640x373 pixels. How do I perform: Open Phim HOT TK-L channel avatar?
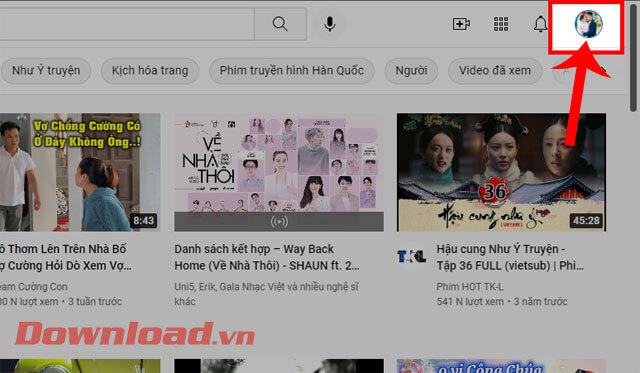coord(411,256)
